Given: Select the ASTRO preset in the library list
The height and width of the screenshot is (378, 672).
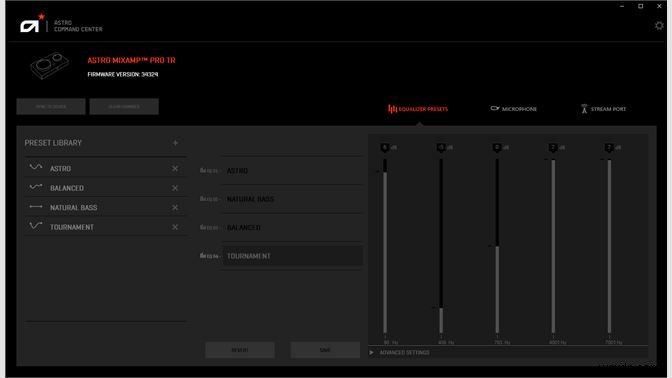Looking at the screenshot, I should coord(105,168).
